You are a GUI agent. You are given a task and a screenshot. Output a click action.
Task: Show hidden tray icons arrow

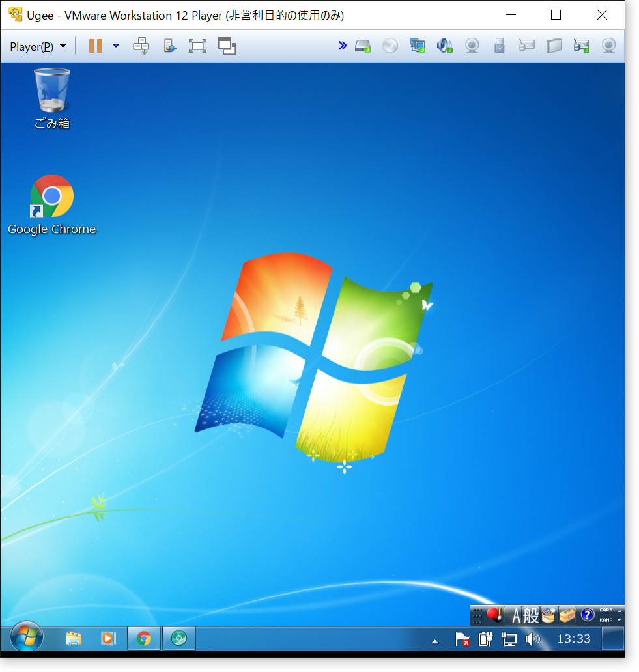434,641
